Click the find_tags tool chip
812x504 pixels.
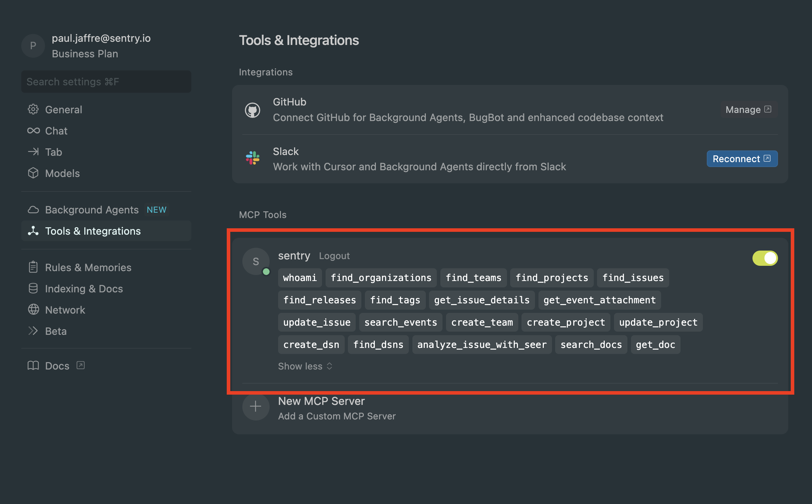point(395,300)
